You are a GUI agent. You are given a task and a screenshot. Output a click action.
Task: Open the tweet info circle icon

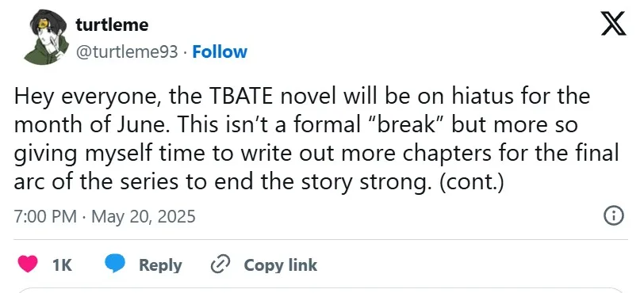click(x=615, y=215)
